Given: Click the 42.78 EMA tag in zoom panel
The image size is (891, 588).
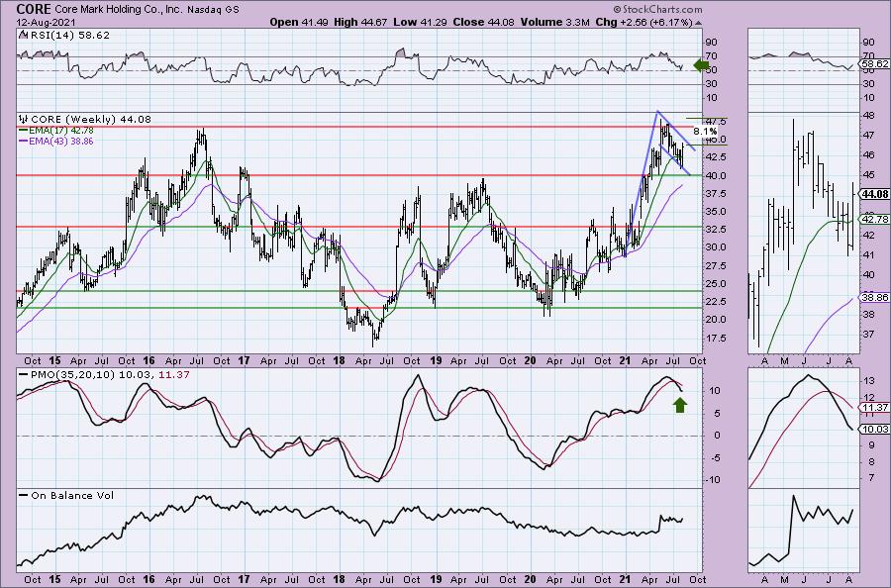Looking at the screenshot, I should coord(874,219).
